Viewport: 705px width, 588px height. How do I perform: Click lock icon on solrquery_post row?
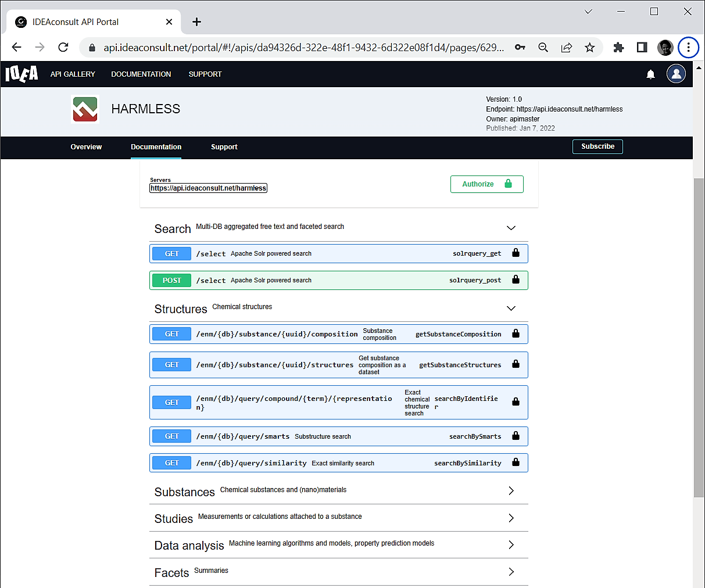[516, 280]
